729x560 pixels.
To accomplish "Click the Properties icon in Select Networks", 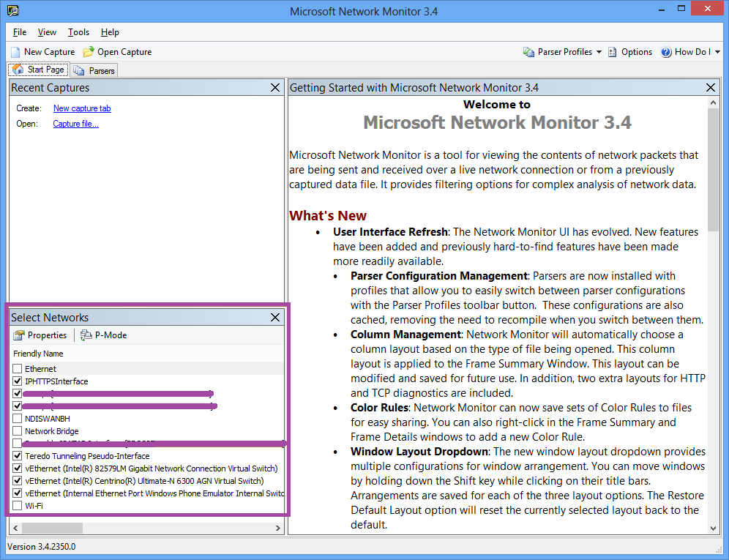I will [x=19, y=335].
